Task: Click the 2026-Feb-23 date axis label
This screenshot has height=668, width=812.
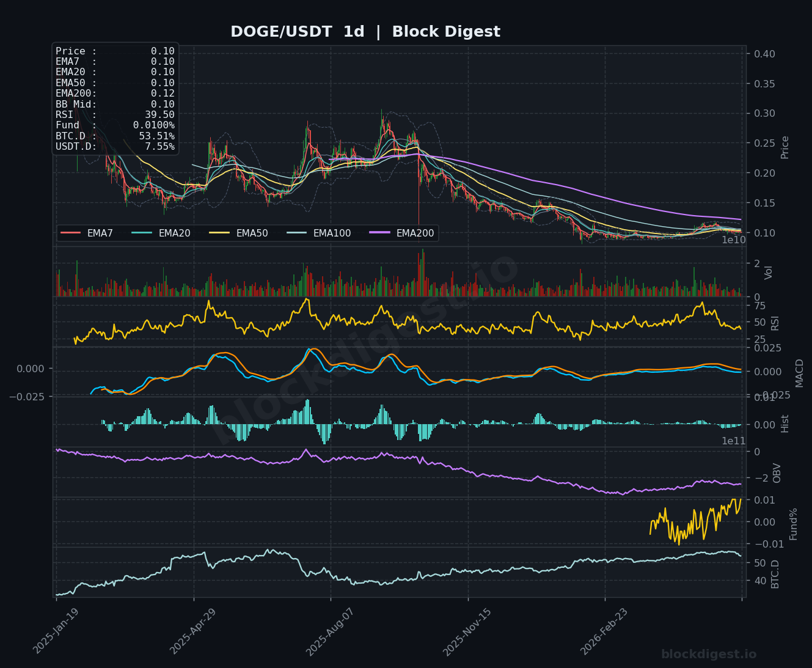Action: [x=604, y=631]
